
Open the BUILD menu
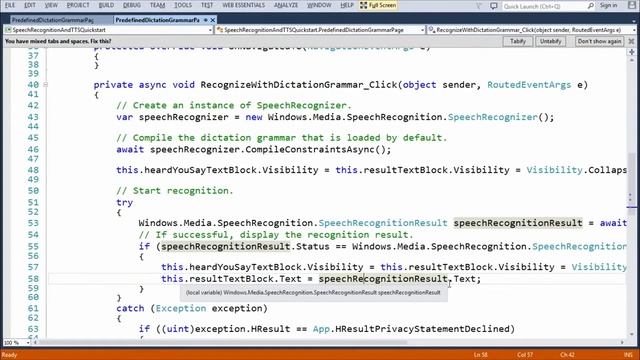point(106,5)
